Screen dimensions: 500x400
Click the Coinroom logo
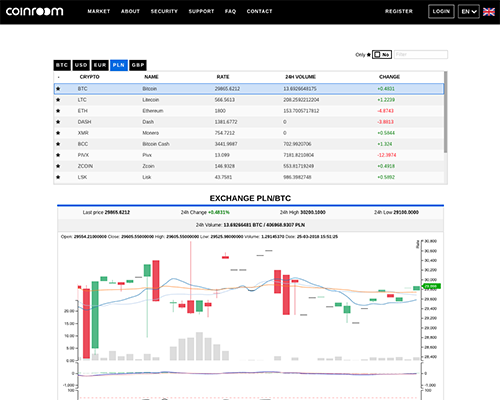[x=35, y=11]
